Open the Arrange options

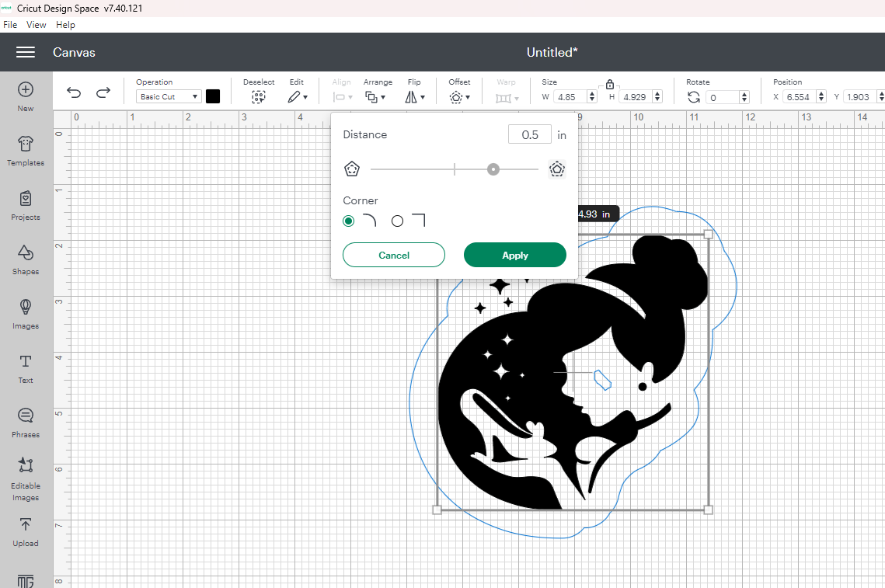(x=371, y=97)
